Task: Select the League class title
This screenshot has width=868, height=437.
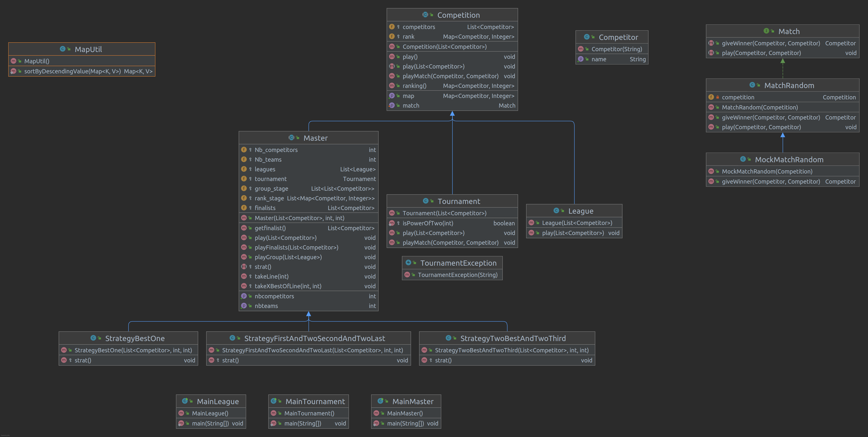Action: [581, 211]
